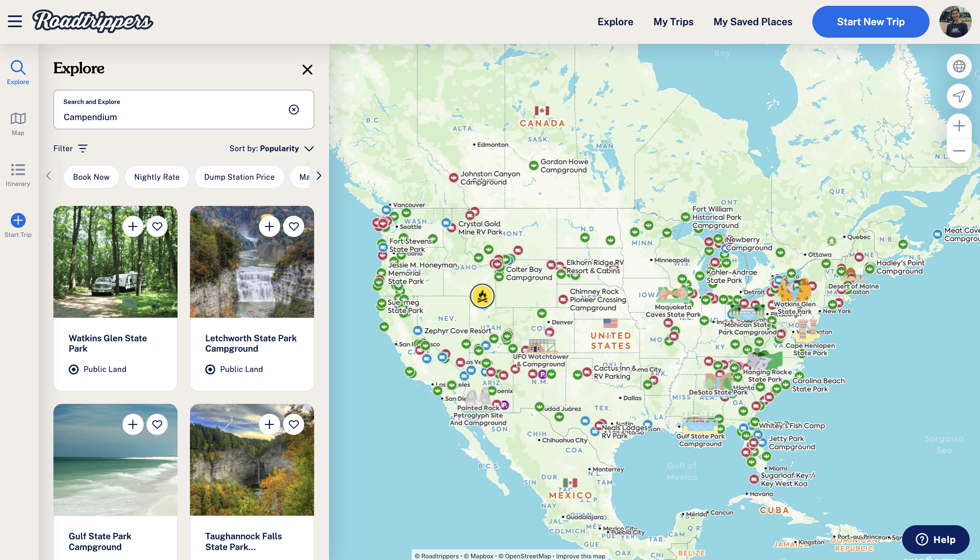Click the Search and Explore field
The image size is (980, 560).
point(184,109)
